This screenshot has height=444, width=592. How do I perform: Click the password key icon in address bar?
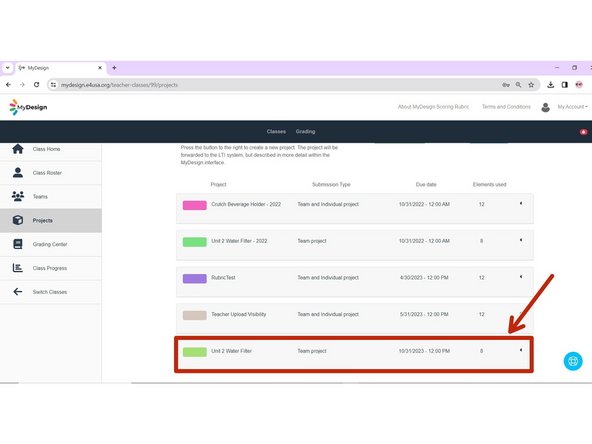pos(506,85)
